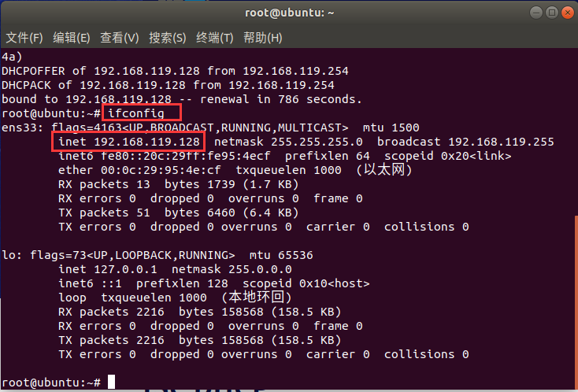Click the mtu 1500 value

(391, 128)
